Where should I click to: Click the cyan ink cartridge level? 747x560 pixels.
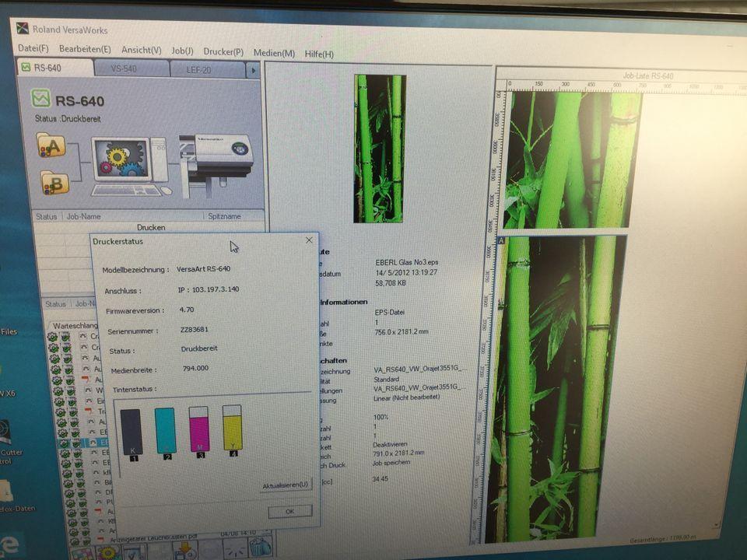165,431
